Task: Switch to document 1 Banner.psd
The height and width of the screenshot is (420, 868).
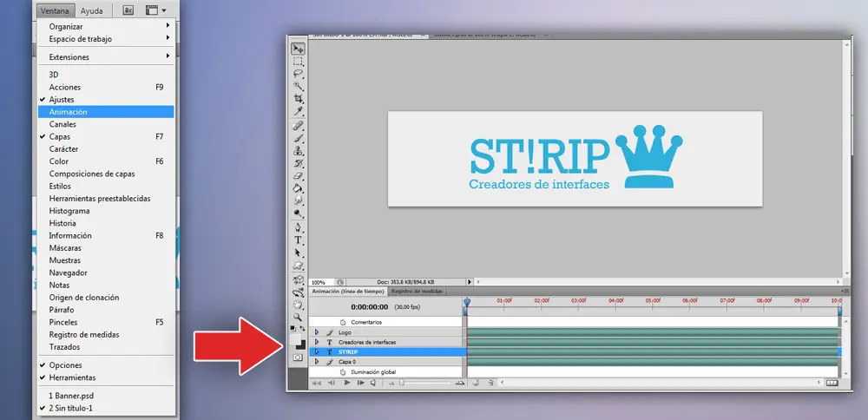Action: tap(106, 397)
